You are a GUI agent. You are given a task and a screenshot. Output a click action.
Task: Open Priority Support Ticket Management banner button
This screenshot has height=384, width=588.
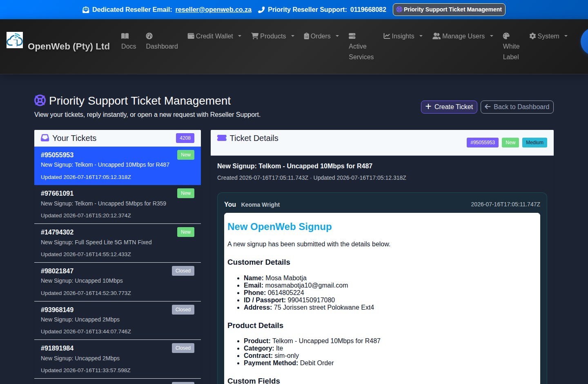click(x=449, y=9)
